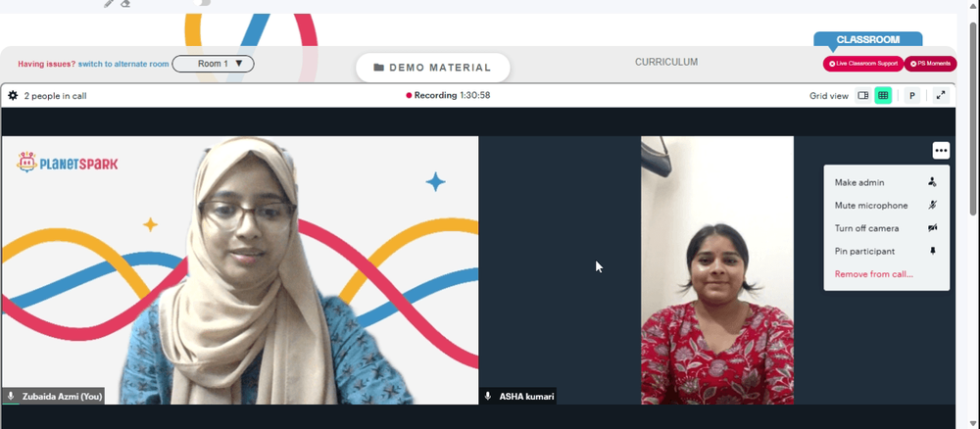The image size is (980, 429).
Task: Click the ASHA kumari name label
Action: [526, 397]
